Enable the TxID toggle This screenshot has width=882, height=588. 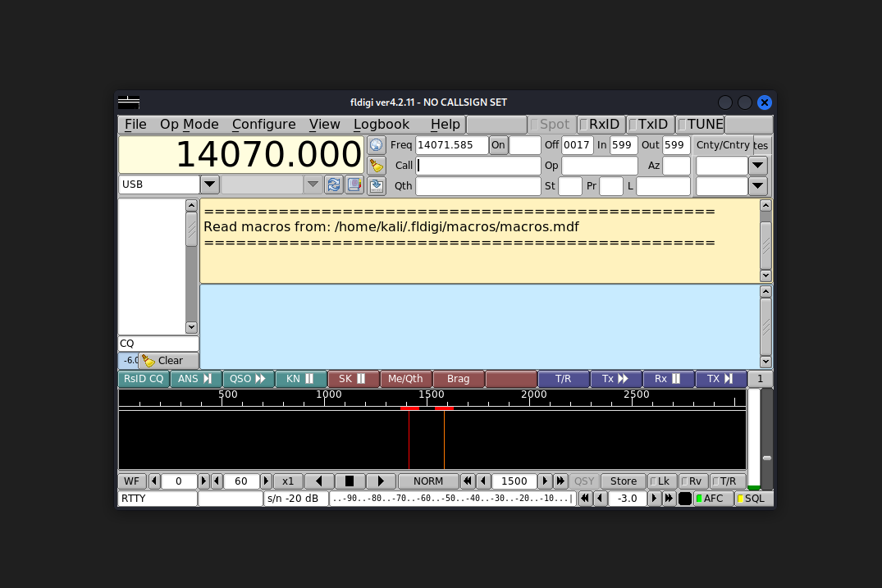pyautogui.click(x=651, y=124)
